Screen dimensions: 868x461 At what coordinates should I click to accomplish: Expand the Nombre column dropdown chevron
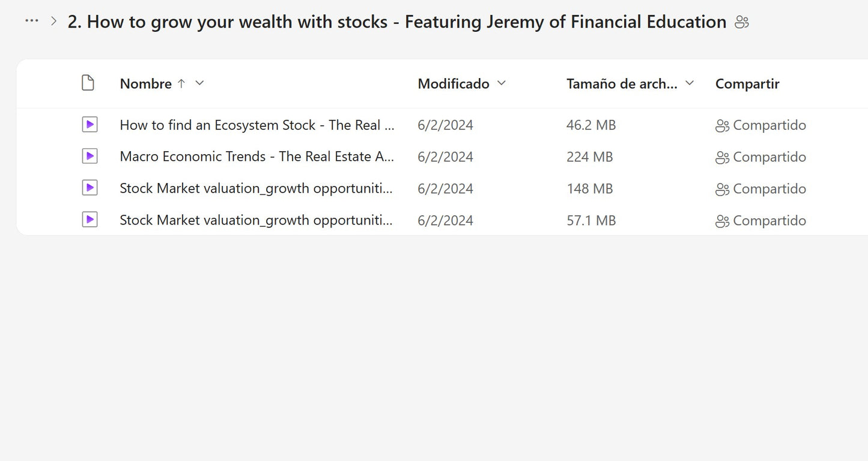click(x=200, y=83)
